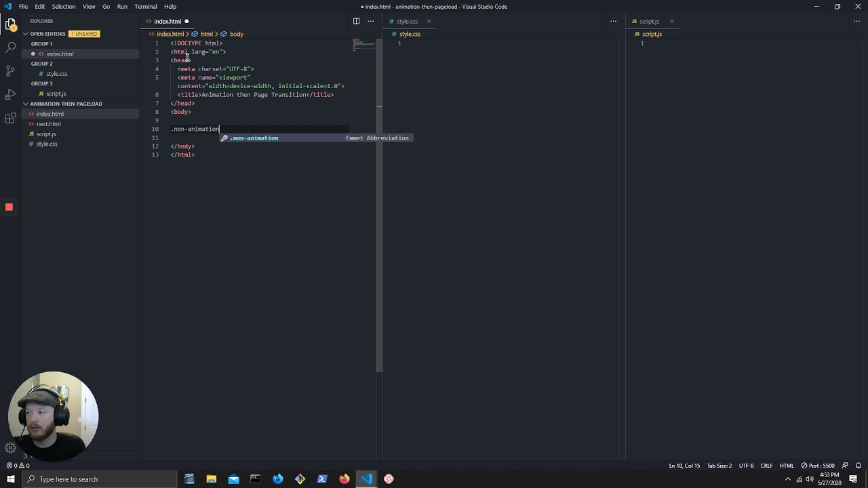
Task: Select the UTF-8 encoding status item
Action: coord(746,466)
